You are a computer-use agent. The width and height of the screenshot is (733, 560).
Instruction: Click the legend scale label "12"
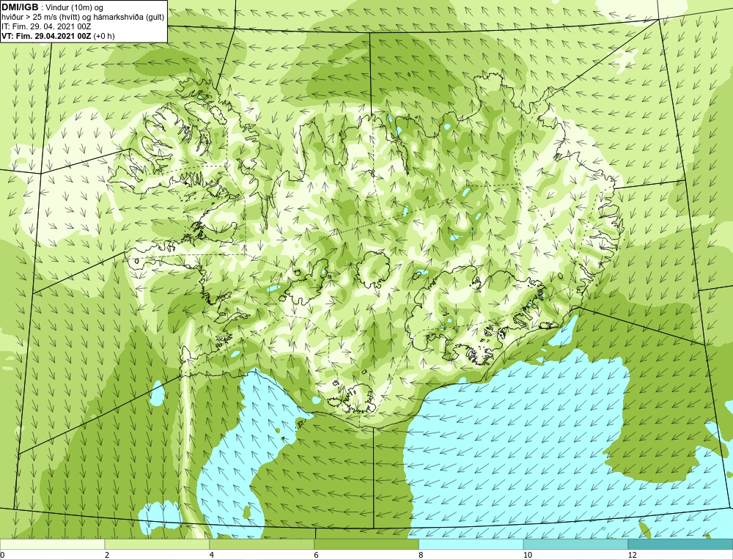[x=632, y=555]
